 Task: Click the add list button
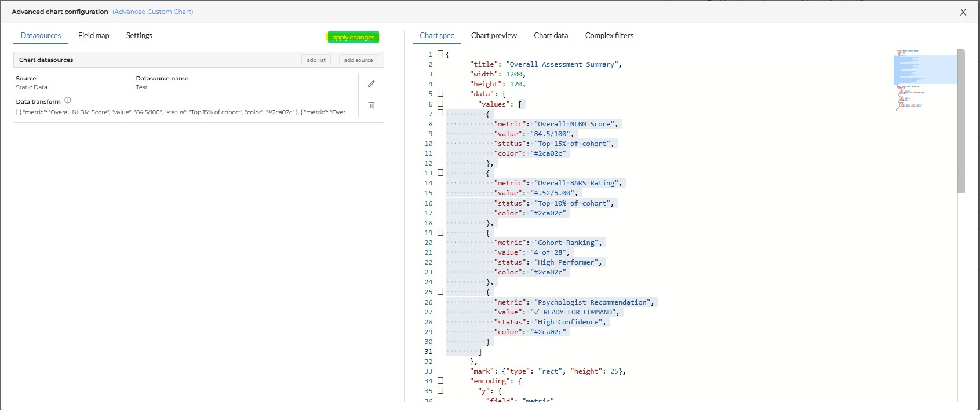(316, 60)
